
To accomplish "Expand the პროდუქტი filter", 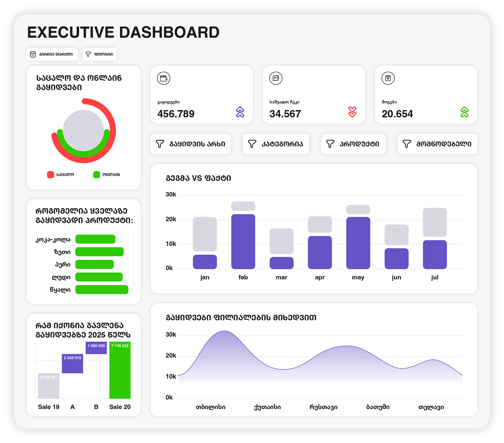I will [x=353, y=144].
